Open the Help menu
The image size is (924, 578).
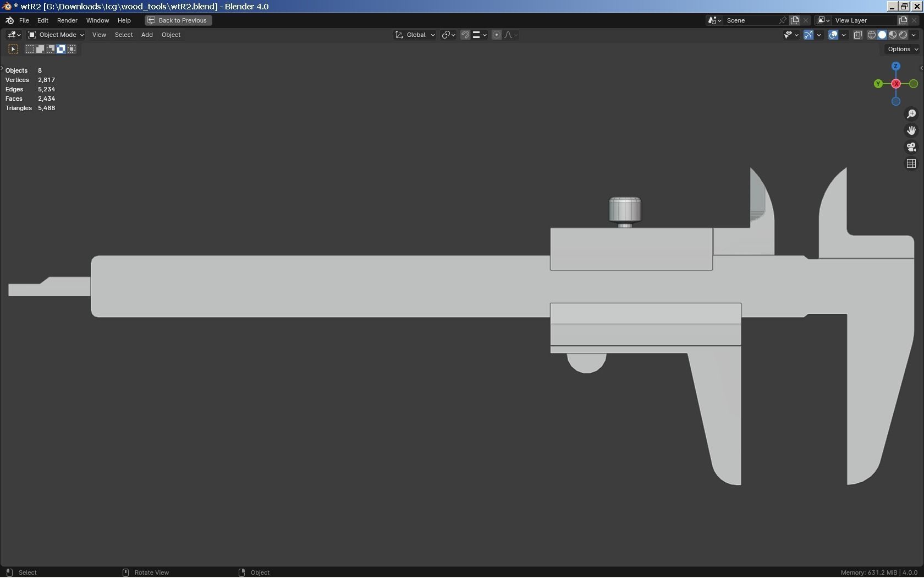point(124,20)
